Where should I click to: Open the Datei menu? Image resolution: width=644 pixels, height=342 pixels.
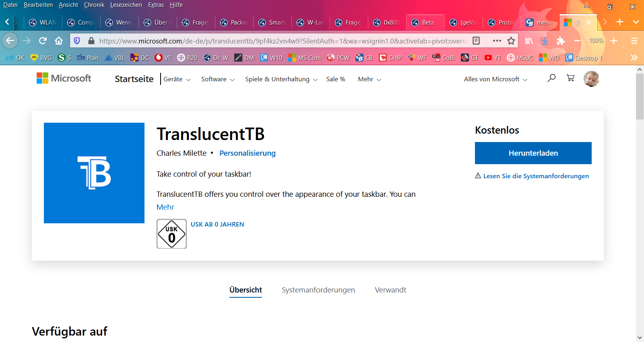click(10, 5)
